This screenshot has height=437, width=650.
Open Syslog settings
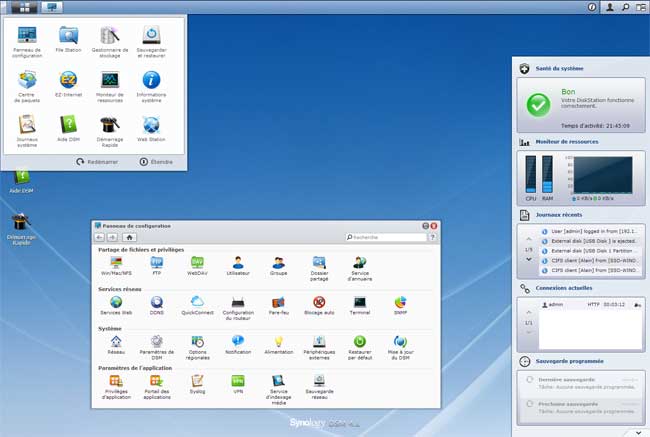point(197,384)
